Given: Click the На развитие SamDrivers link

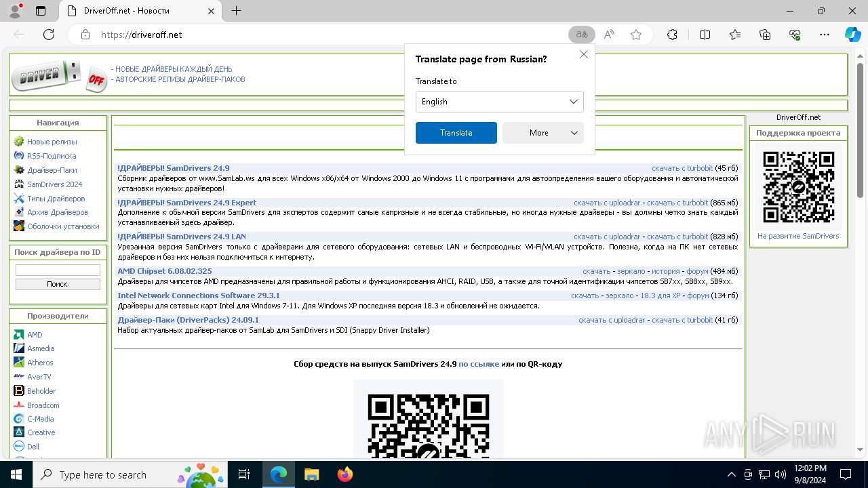Looking at the screenshot, I should pyautogui.click(x=798, y=236).
